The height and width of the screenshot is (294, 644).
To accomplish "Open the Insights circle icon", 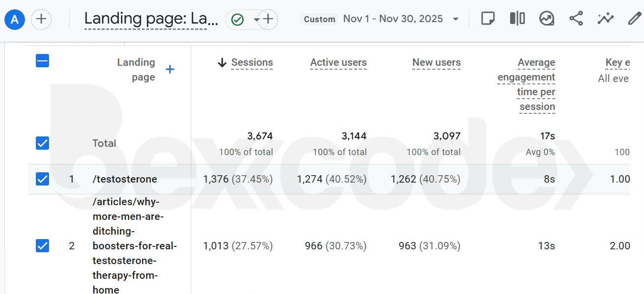I will point(546,18).
